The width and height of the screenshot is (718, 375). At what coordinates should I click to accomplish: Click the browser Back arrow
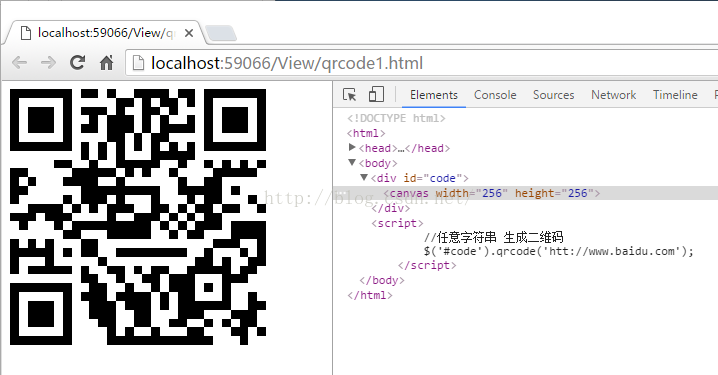[x=19, y=63]
